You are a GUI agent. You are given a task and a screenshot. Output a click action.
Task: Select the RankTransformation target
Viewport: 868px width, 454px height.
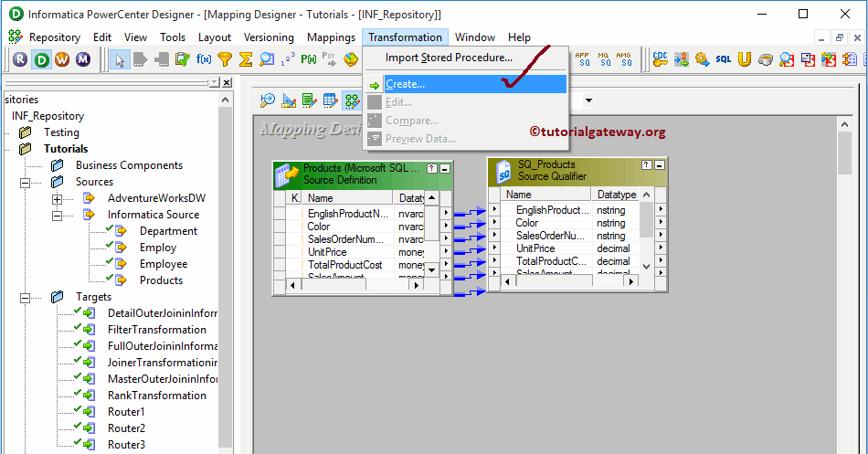[156, 396]
